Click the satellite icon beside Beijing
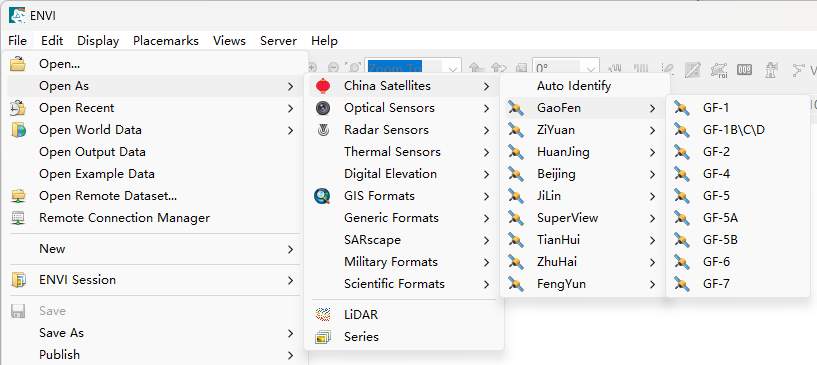 click(516, 174)
